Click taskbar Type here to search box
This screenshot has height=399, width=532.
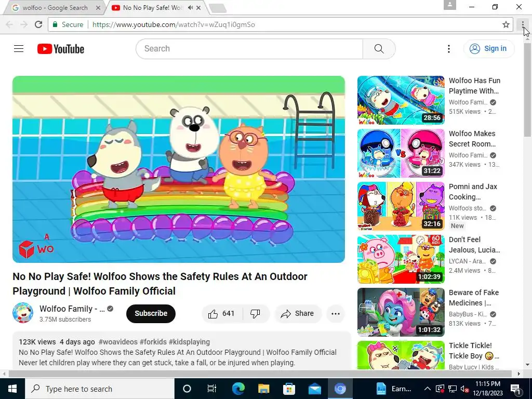tap(99, 389)
